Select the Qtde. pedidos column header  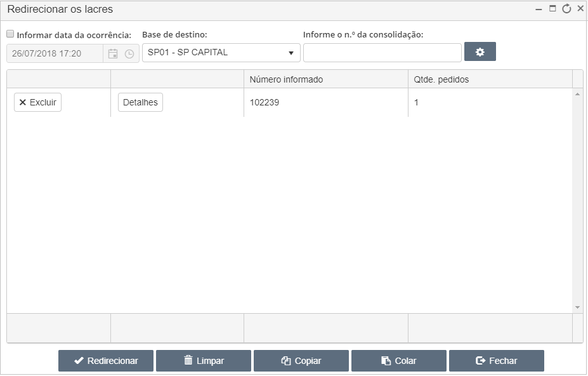pos(490,79)
